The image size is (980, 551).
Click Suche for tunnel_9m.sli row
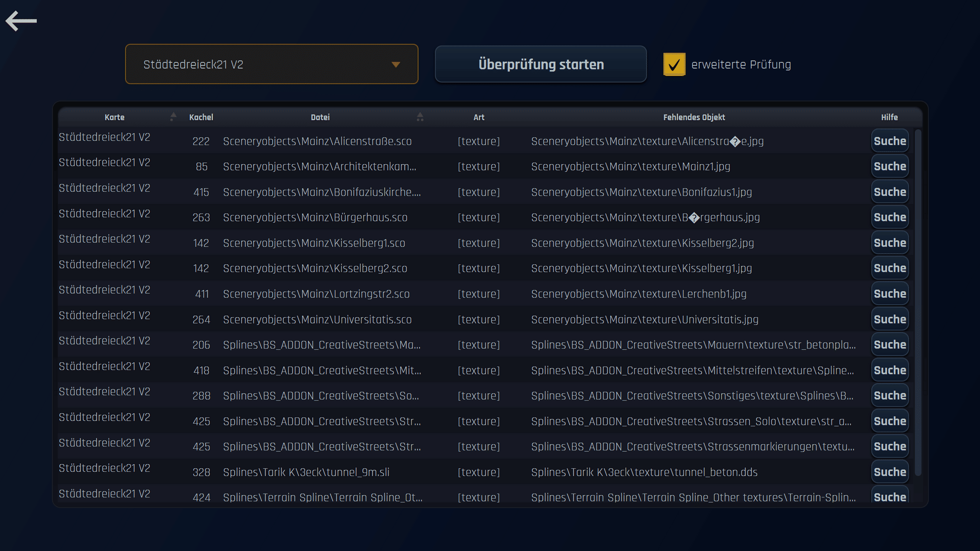889,472
